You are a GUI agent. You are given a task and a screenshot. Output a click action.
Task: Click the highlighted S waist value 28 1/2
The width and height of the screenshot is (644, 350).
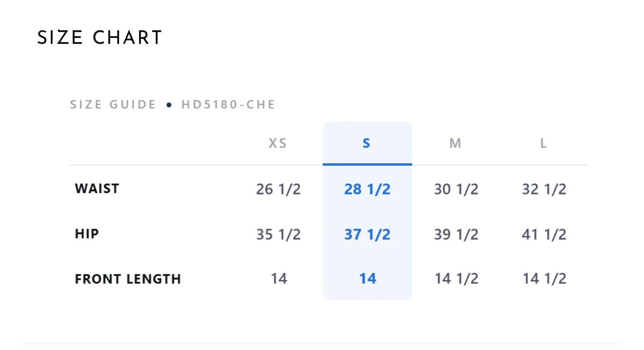[367, 189]
